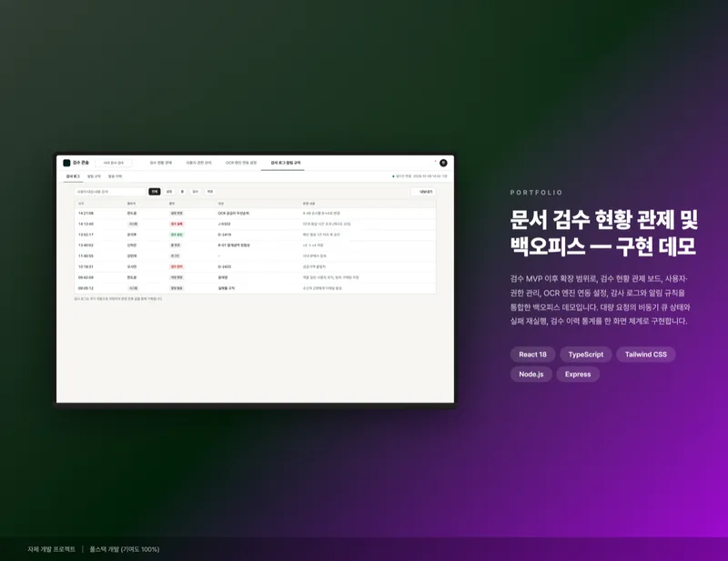Click the 자체 개발 프로젝트 footer text
This screenshot has width=728, height=561.
pos(51,549)
